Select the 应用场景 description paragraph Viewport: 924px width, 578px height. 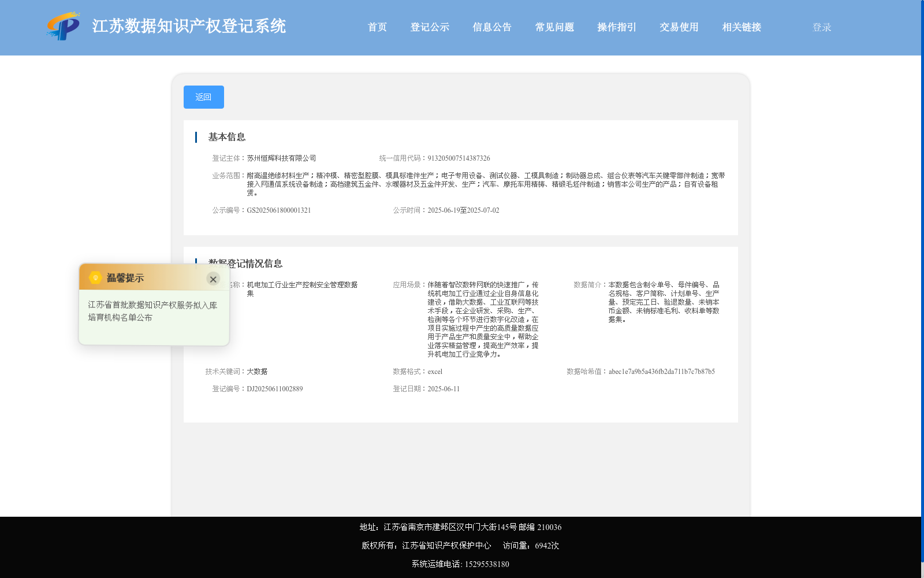coord(483,320)
